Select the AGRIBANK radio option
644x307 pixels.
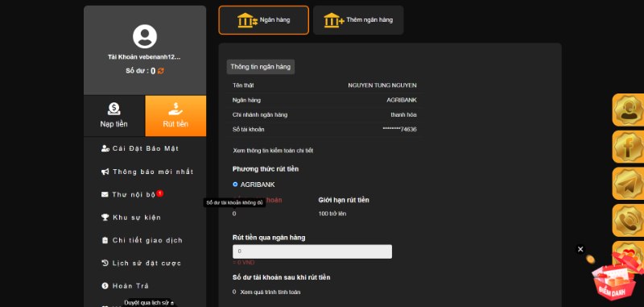235,185
